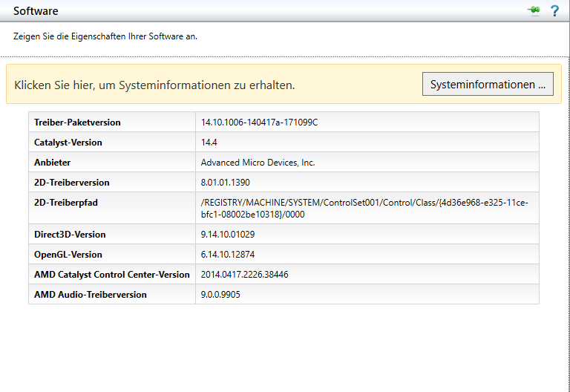This screenshot has width=570, height=392.
Task: Select the value 6.14.10.12874
Action: [228, 254]
